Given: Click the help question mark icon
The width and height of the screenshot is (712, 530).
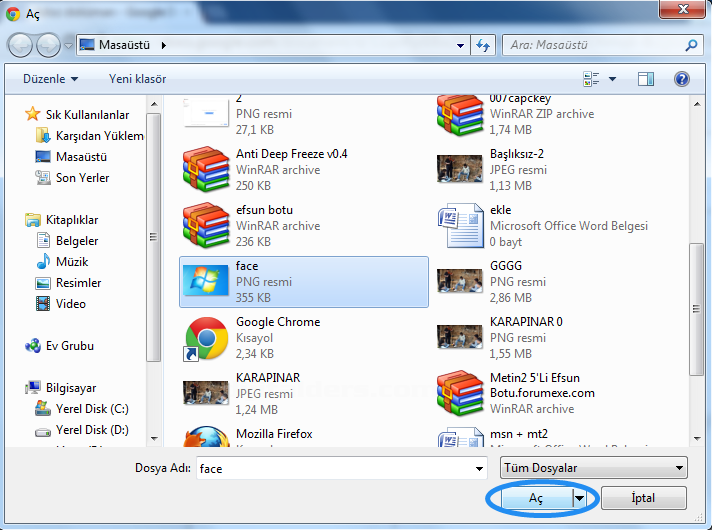Looking at the screenshot, I should [682, 79].
